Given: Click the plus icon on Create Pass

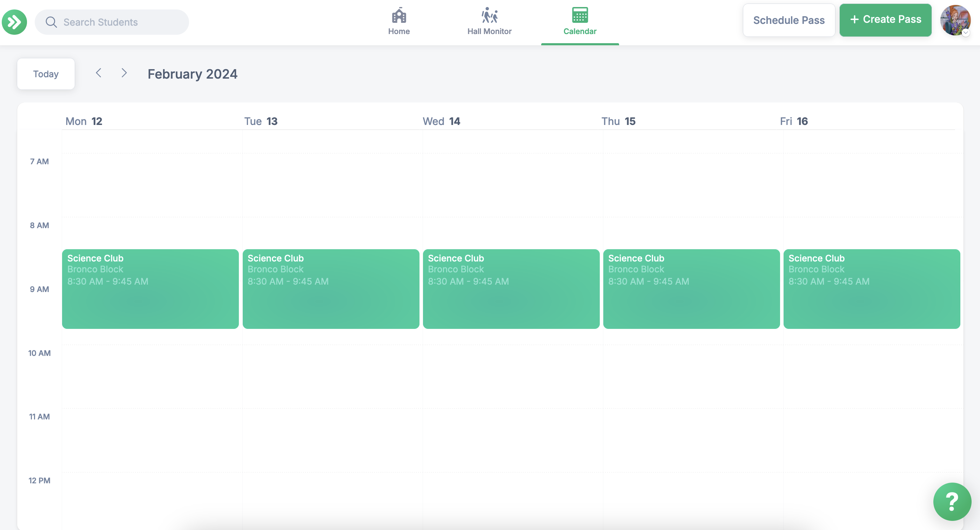Looking at the screenshot, I should (x=854, y=20).
